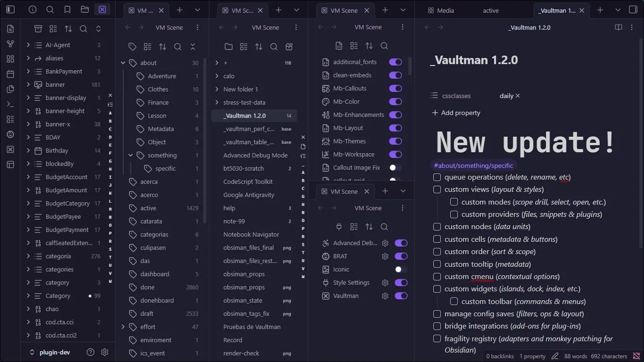Click the plug icon in plugins panel toolbar

[339, 227]
